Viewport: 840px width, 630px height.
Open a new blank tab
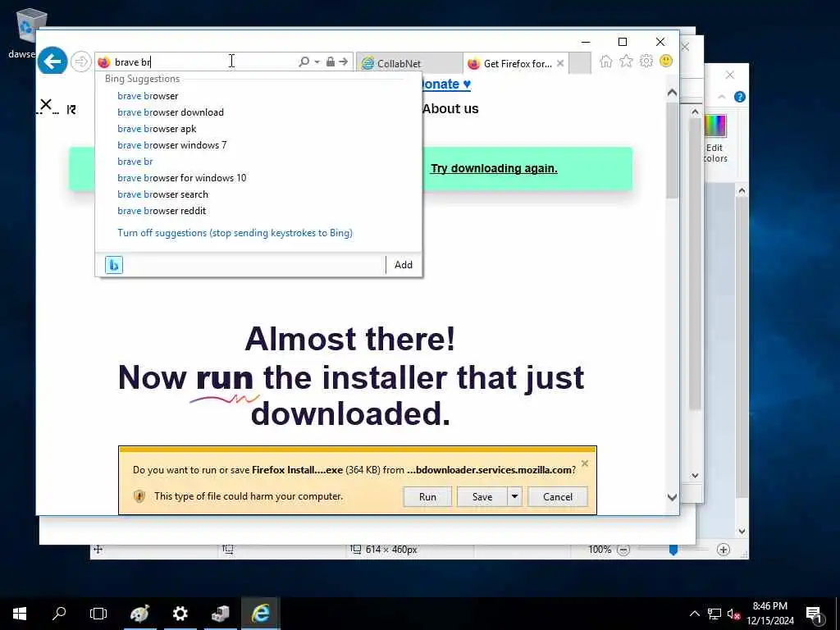580,63
